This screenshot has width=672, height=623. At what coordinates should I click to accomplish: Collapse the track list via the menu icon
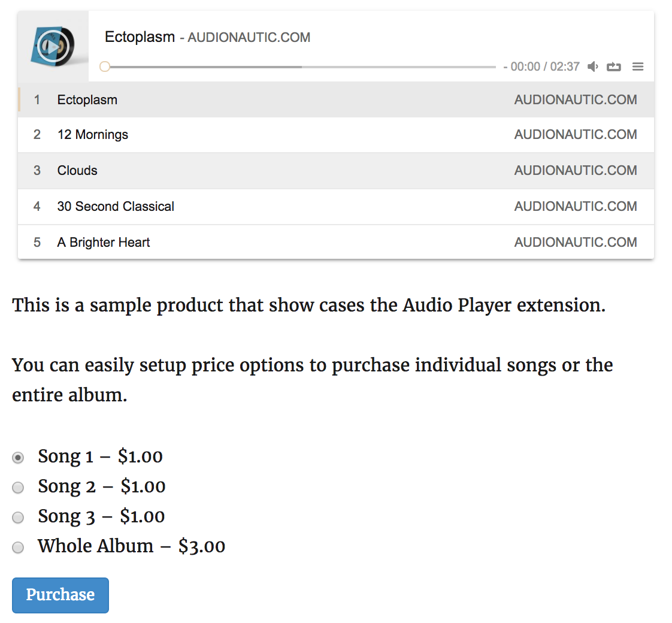(x=637, y=66)
